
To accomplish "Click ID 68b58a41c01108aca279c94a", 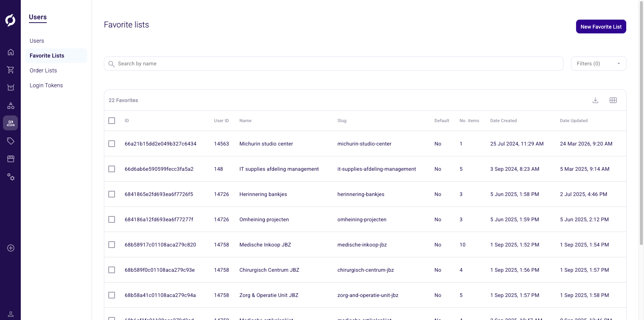I will click(160, 295).
